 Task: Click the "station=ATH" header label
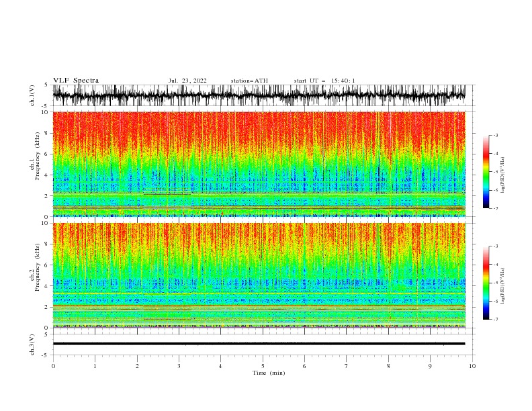pyautogui.click(x=249, y=81)
